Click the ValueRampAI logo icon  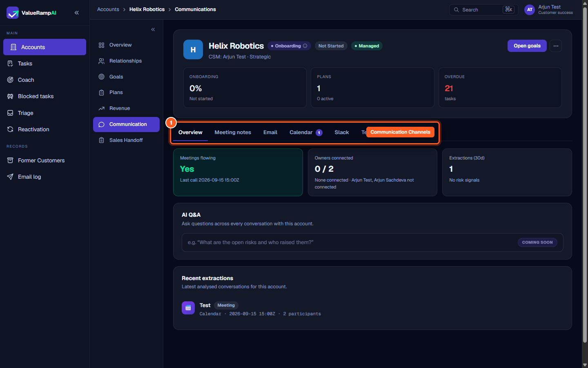(13, 13)
